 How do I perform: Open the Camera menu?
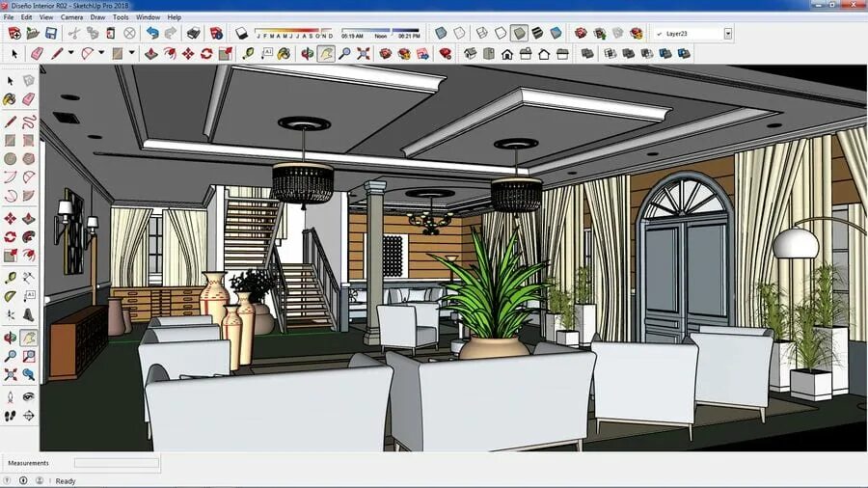[71, 17]
